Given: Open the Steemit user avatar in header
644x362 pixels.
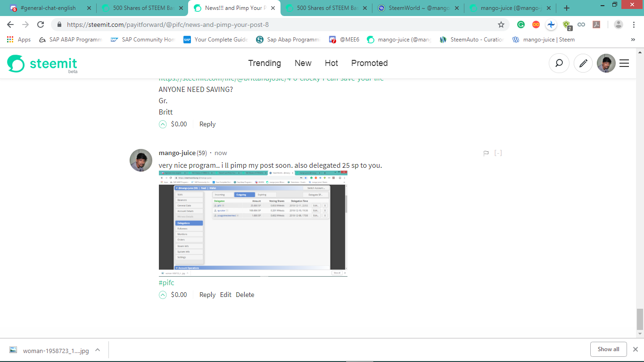Looking at the screenshot, I should point(606,63).
